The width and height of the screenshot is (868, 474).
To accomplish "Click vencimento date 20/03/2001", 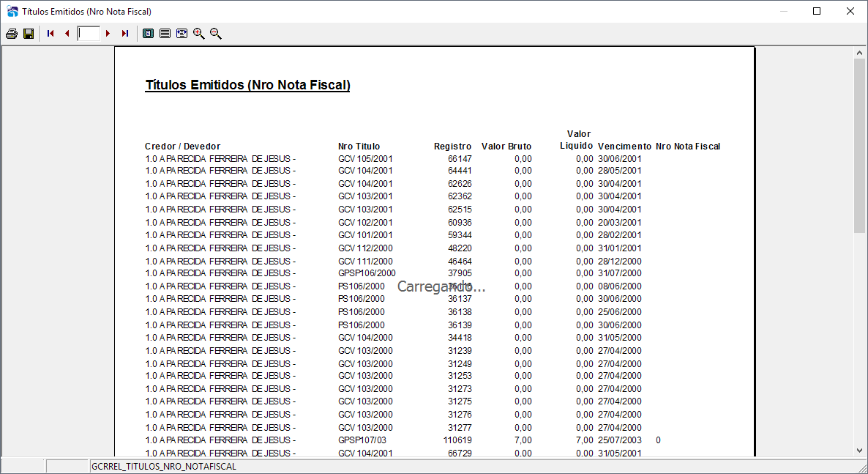I will tap(619, 222).
